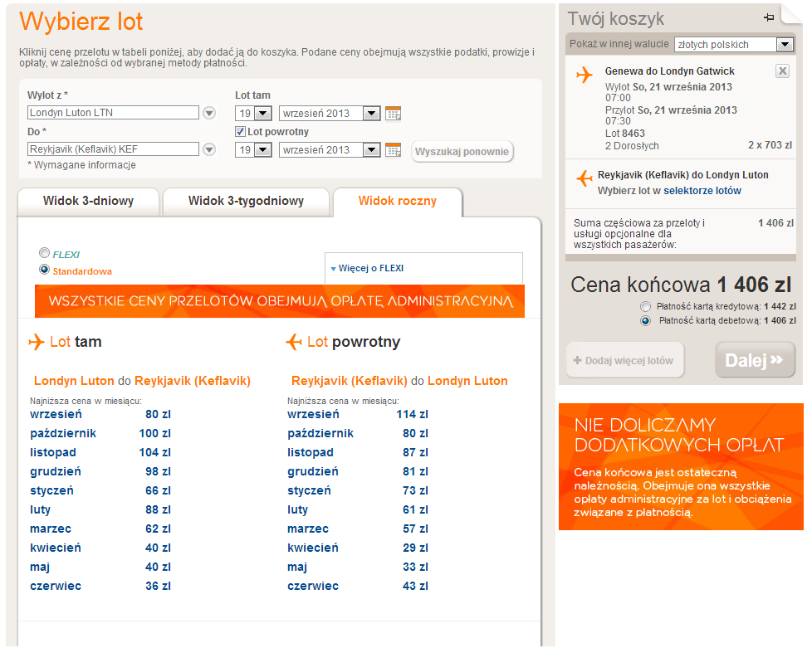Open outbound day dropdown showing 19
The height and width of the screenshot is (648, 812).
(253, 114)
